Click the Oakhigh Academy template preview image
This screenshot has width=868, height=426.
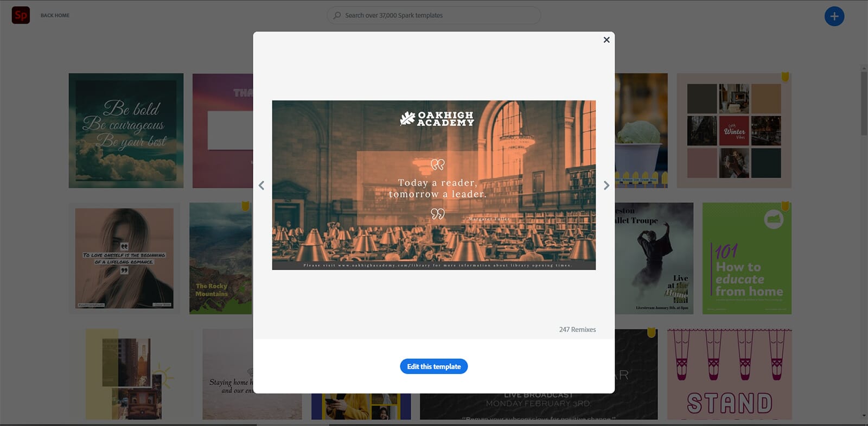(433, 185)
